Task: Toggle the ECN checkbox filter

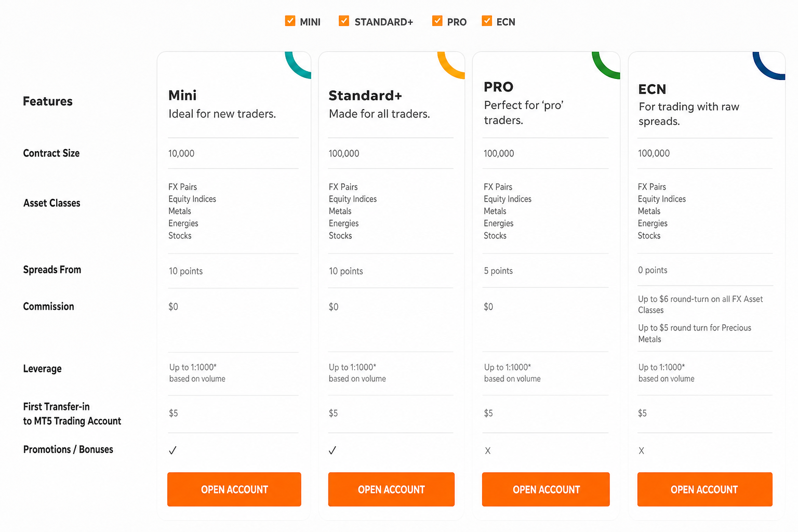Action: 487,21
